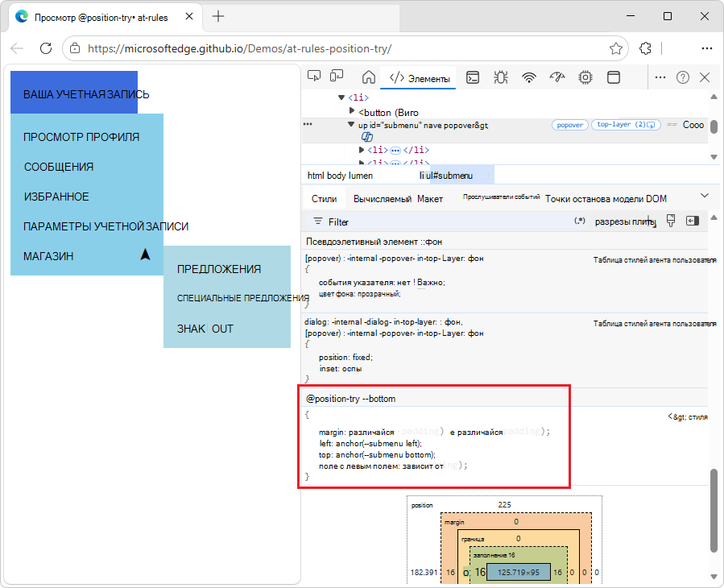Open DevTools help question mark icon

pyautogui.click(x=682, y=77)
